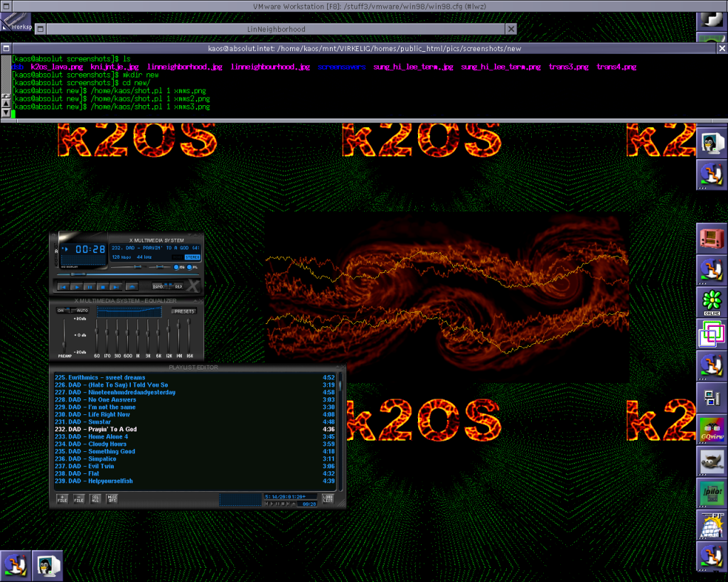728x582 pixels.
Task: Click the terminal scrollbar up arrow
Action: point(6,103)
